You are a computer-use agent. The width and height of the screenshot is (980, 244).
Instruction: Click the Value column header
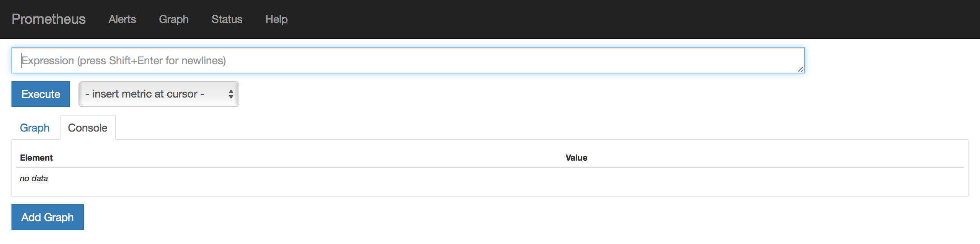[577, 157]
